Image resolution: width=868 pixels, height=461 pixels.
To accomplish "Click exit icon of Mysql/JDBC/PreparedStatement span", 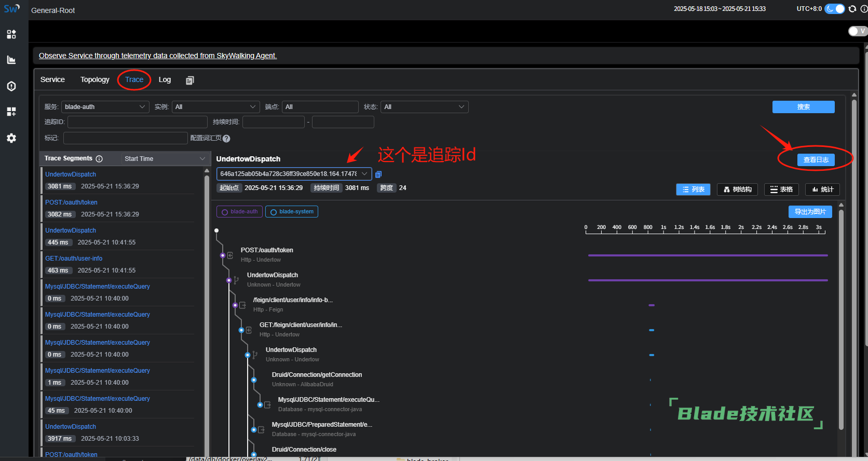I will pyautogui.click(x=261, y=430).
